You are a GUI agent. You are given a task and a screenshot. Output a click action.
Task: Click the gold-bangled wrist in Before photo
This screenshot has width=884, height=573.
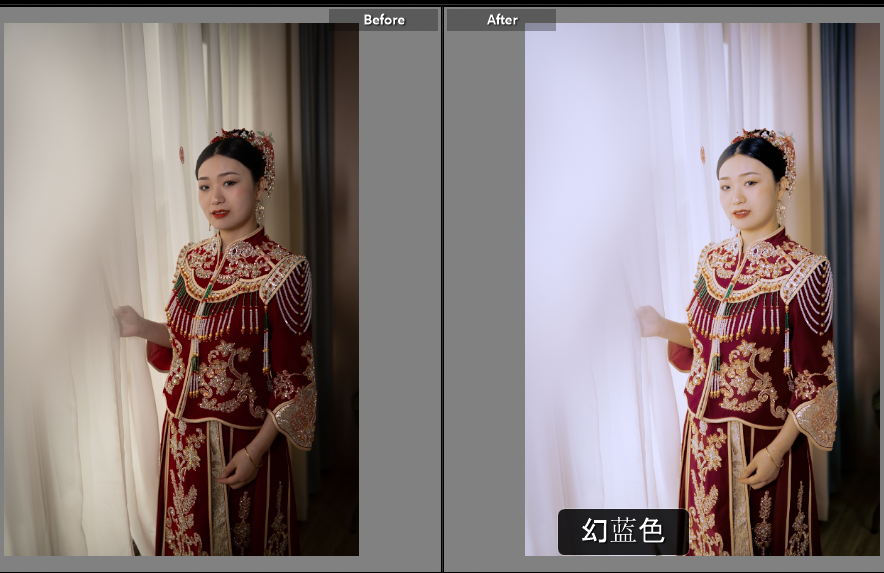[x=250, y=457]
